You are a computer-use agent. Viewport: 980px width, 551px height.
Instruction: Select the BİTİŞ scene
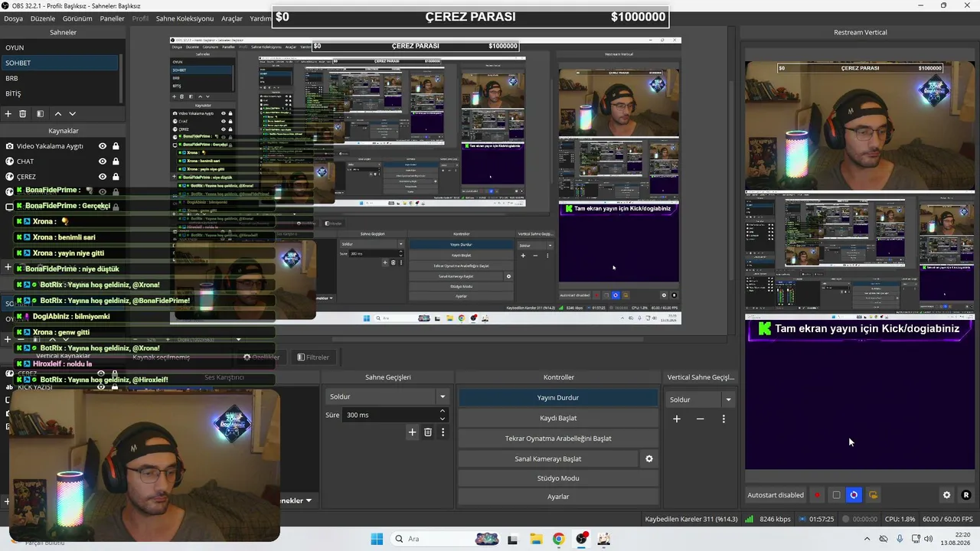pyautogui.click(x=60, y=93)
